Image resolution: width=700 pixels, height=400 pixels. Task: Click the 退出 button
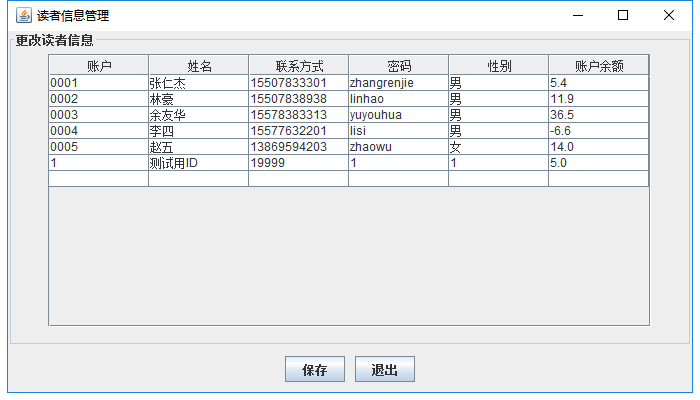coord(384,369)
